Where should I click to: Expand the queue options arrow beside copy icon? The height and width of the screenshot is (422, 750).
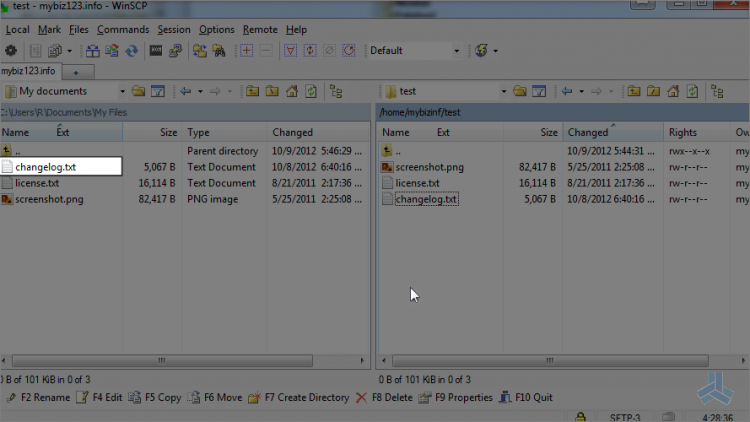69,51
